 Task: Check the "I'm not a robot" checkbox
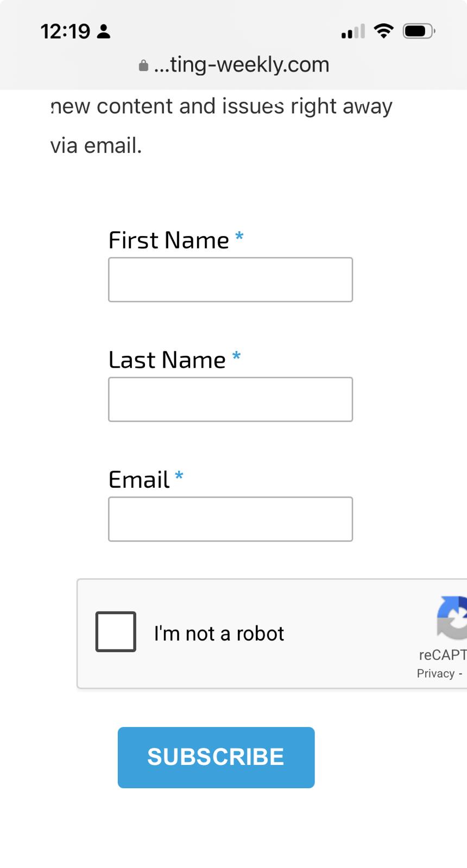click(116, 631)
